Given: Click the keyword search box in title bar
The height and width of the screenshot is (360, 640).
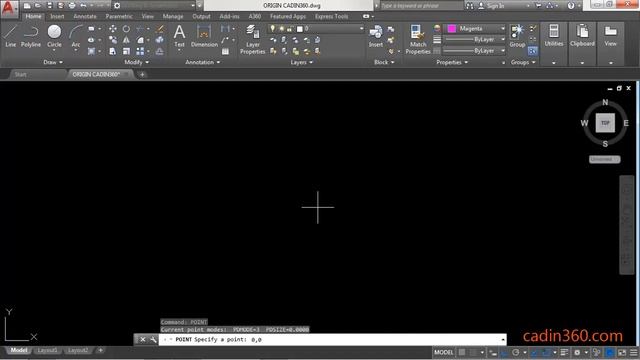Looking at the screenshot, I should [421, 6].
